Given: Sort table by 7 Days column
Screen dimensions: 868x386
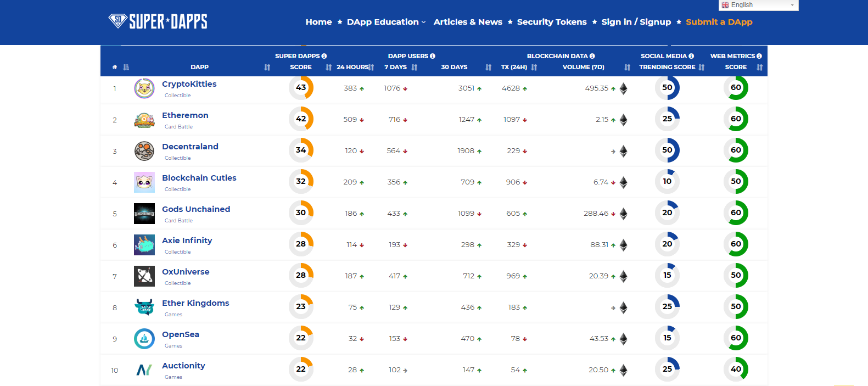Looking at the screenshot, I should click(x=415, y=67).
